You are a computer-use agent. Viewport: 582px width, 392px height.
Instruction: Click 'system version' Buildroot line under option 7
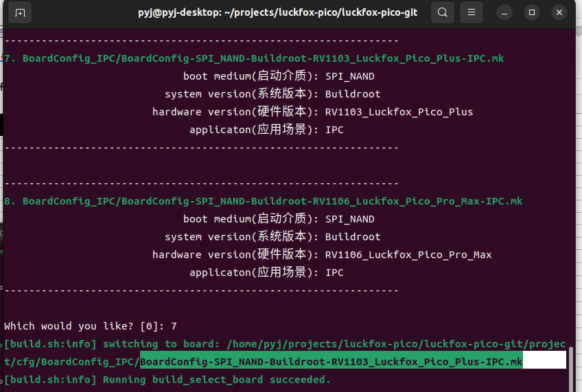(x=273, y=94)
